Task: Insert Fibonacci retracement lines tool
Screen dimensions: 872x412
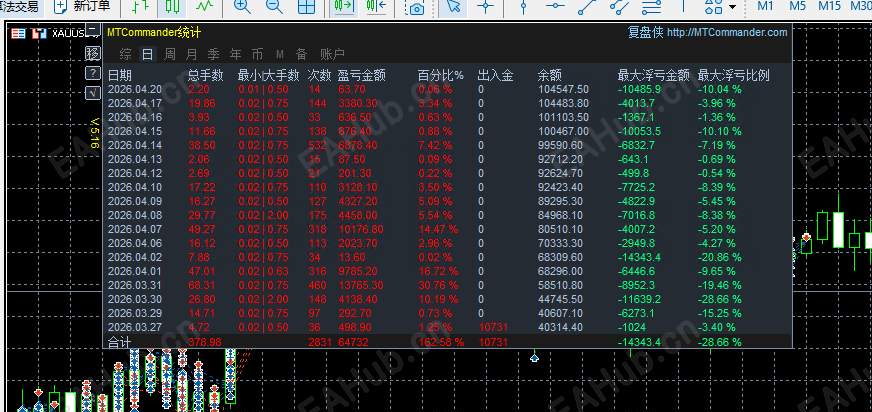Action: (651, 6)
